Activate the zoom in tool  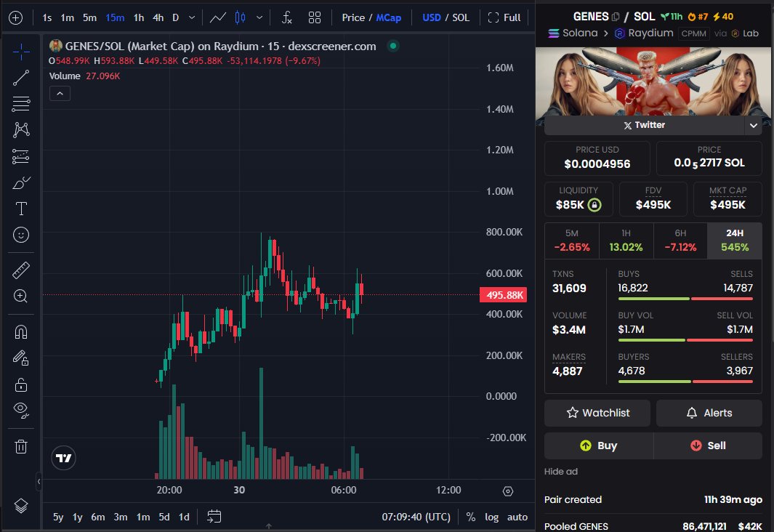click(x=21, y=296)
